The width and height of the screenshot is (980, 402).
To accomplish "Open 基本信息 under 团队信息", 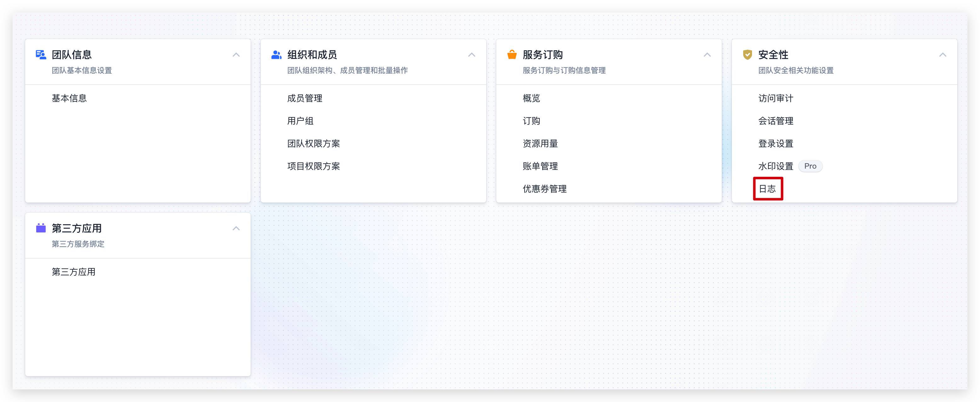I will (x=69, y=98).
